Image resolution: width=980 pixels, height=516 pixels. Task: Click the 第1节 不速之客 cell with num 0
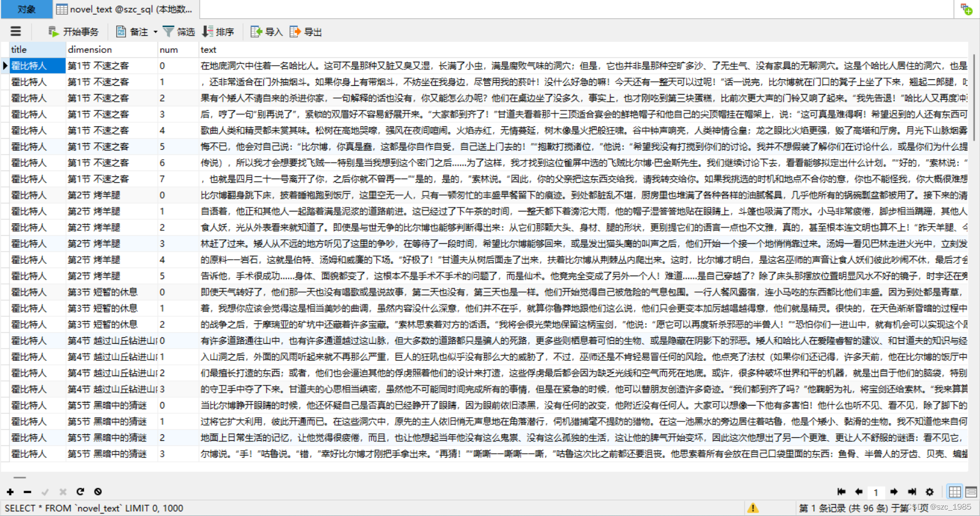[112, 66]
